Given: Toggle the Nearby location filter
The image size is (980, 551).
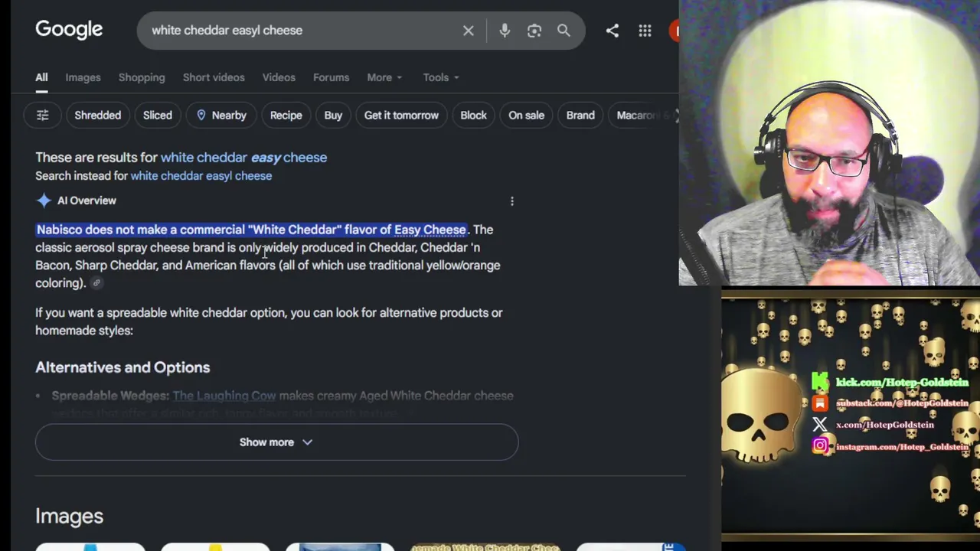Looking at the screenshot, I should coord(221,116).
